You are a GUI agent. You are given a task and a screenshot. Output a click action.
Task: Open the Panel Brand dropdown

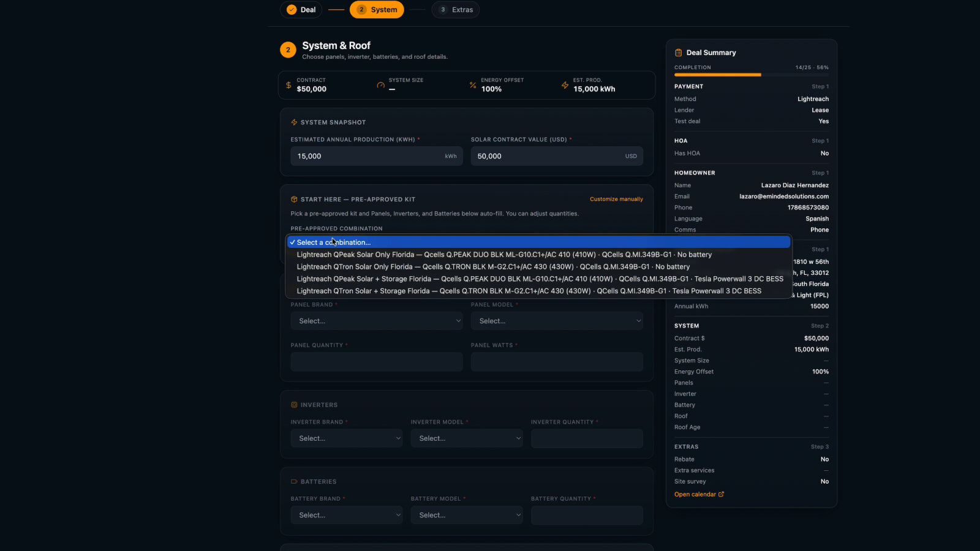coord(377,321)
